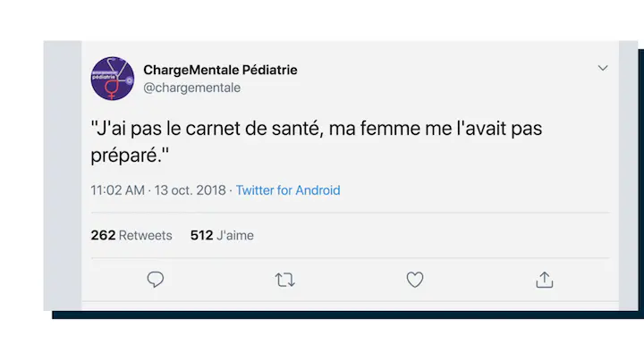Viewport: 644px width, 361px height.
Task: Open the ChargeMentale Pédiatrie display name
Action: pos(220,70)
